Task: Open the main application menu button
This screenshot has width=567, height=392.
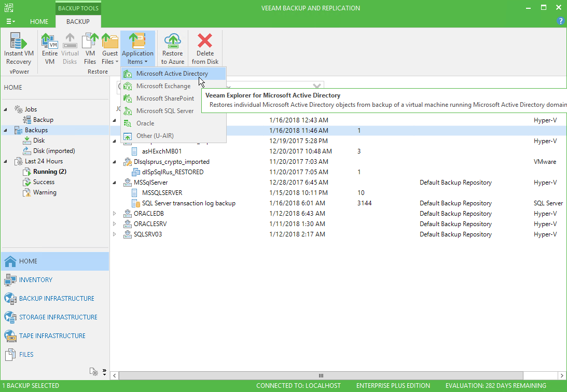Action: [x=10, y=22]
